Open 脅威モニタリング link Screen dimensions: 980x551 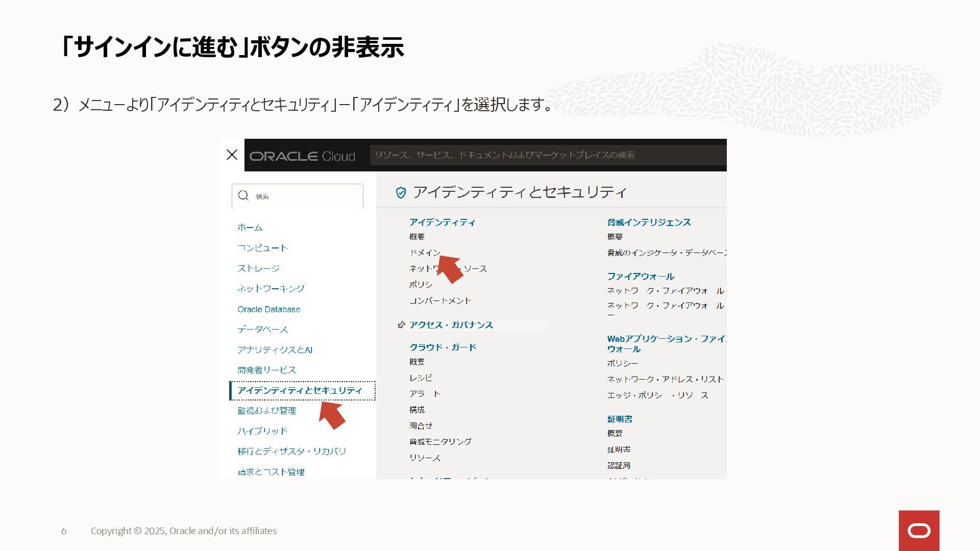tap(440, 442)
